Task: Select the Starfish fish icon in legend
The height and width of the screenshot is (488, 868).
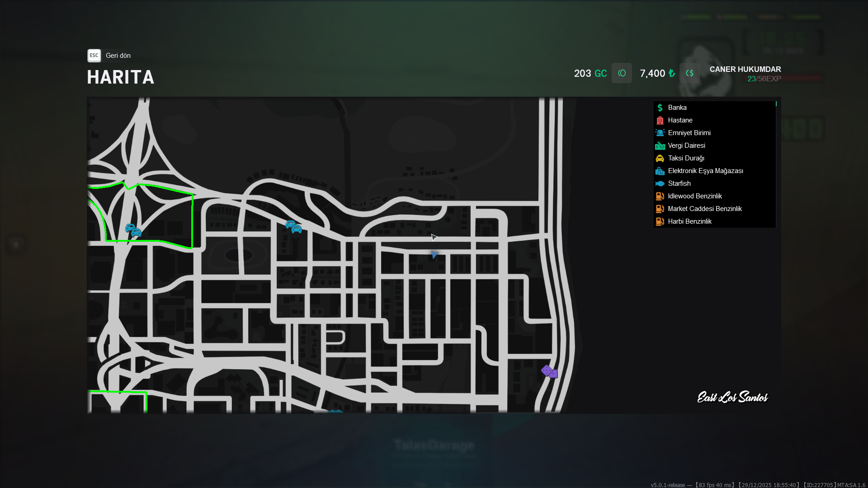Action: [x=660, y=183]
